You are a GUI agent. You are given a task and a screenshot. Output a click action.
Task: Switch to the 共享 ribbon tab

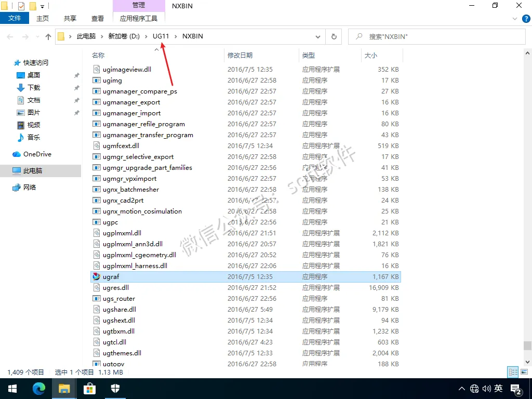pos(70,18)
